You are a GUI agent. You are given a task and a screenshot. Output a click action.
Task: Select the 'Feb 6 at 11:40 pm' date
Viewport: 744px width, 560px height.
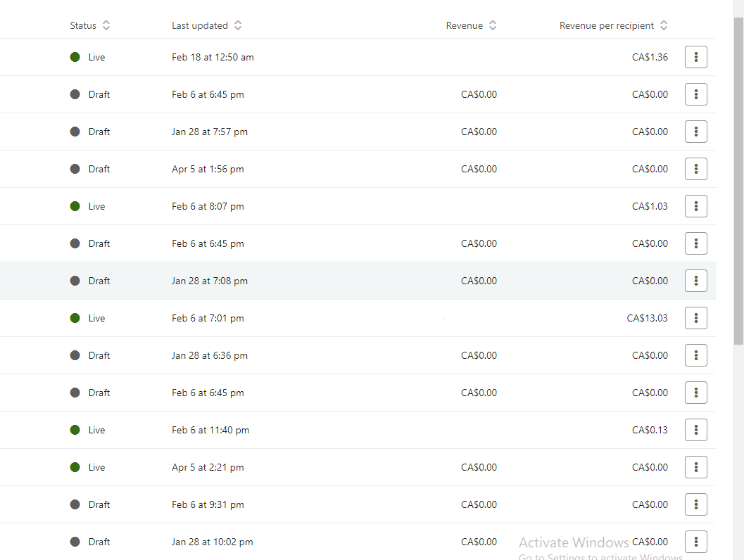(210, 430)
